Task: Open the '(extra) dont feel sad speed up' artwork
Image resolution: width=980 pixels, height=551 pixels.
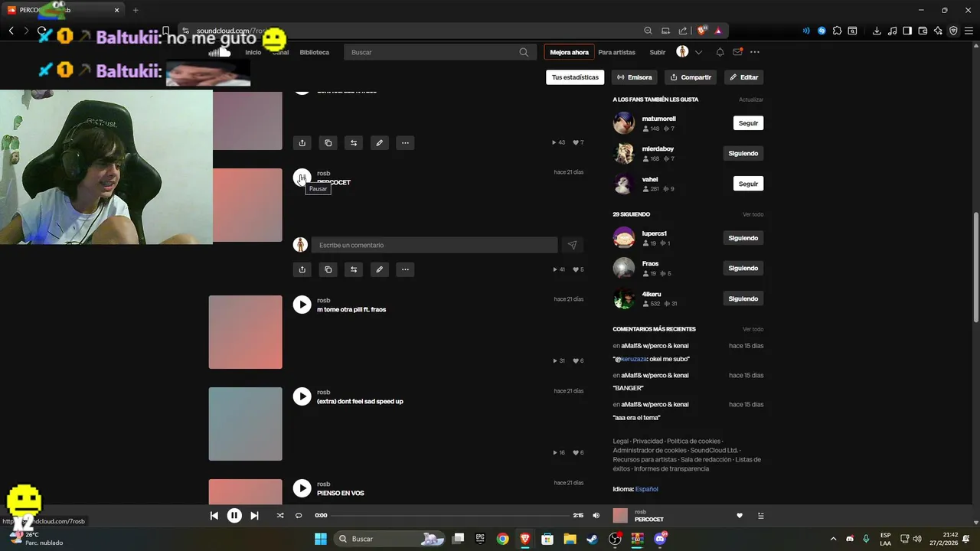Action: (x=245, y=424)
